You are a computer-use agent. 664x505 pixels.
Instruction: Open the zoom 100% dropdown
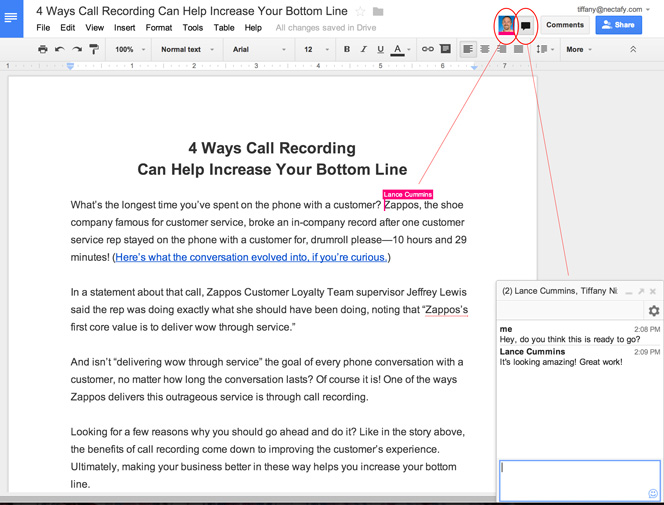130,49
